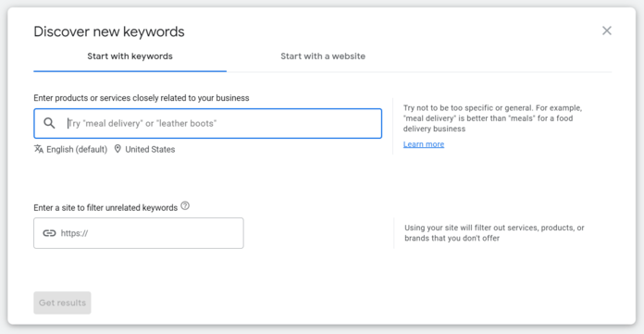Click the 'Enter products or services' label

click(x=142, y=98)
